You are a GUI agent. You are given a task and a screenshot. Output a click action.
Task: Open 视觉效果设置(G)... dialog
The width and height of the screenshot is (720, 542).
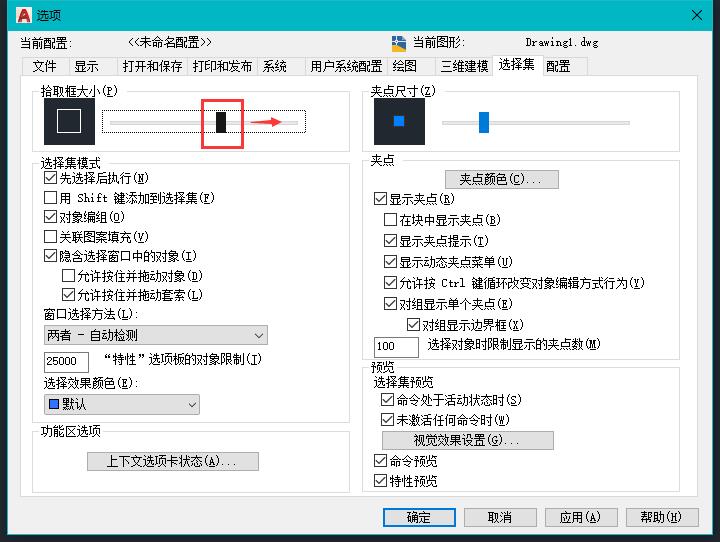pyautogui.click(x=467, y=440)
